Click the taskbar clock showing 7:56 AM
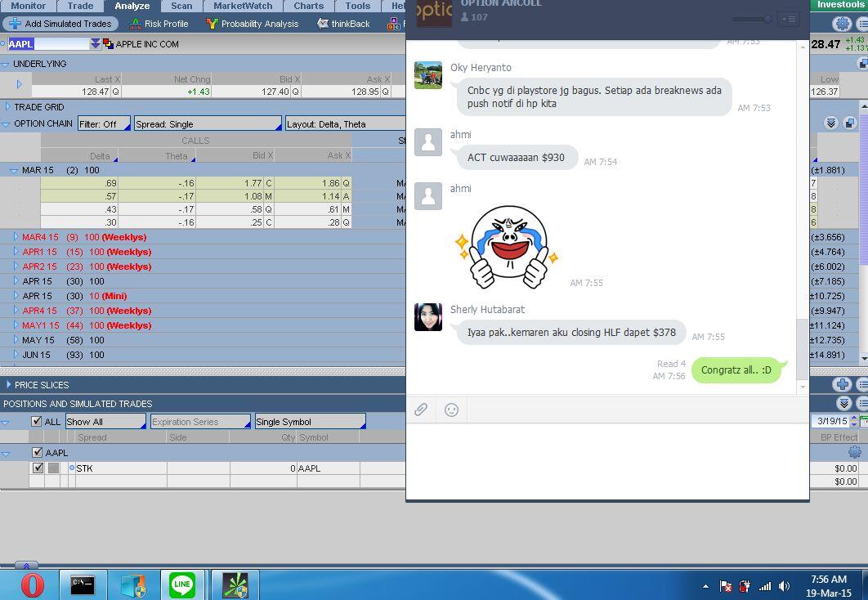The height and width of the screenshot is (600, 868). point(828,585)
